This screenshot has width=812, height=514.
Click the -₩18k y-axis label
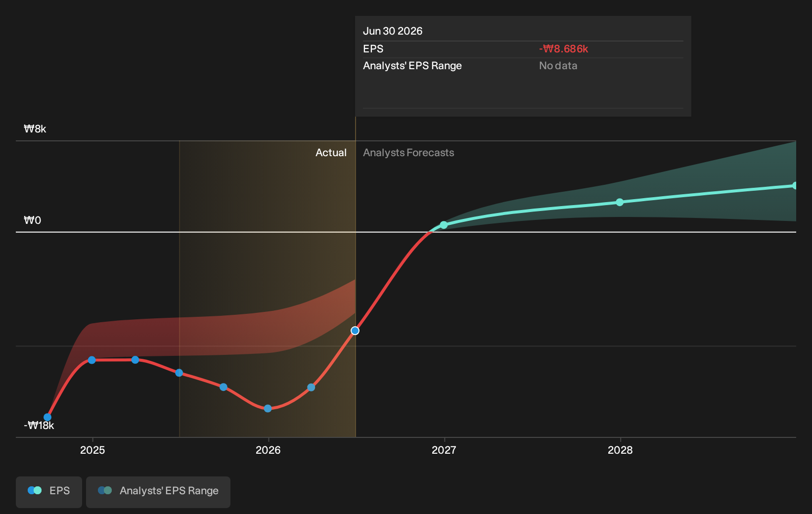coord(39,426)
